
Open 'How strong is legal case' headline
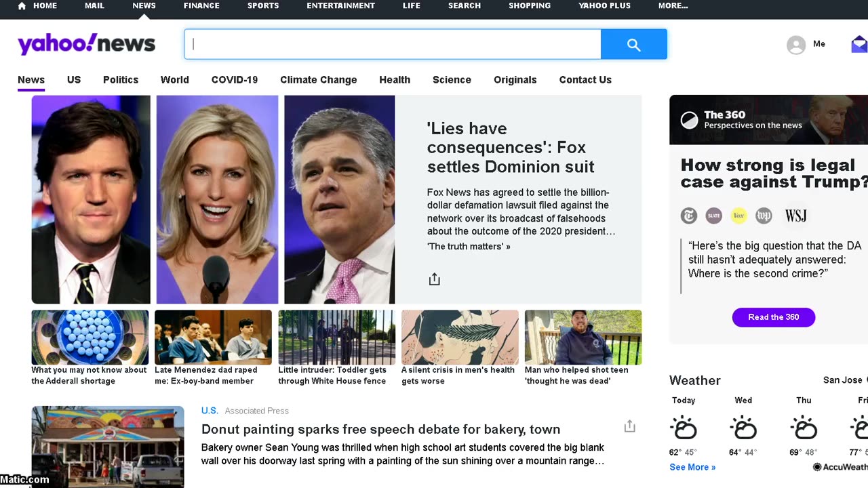pyautogui.click(x=774, y=174)
